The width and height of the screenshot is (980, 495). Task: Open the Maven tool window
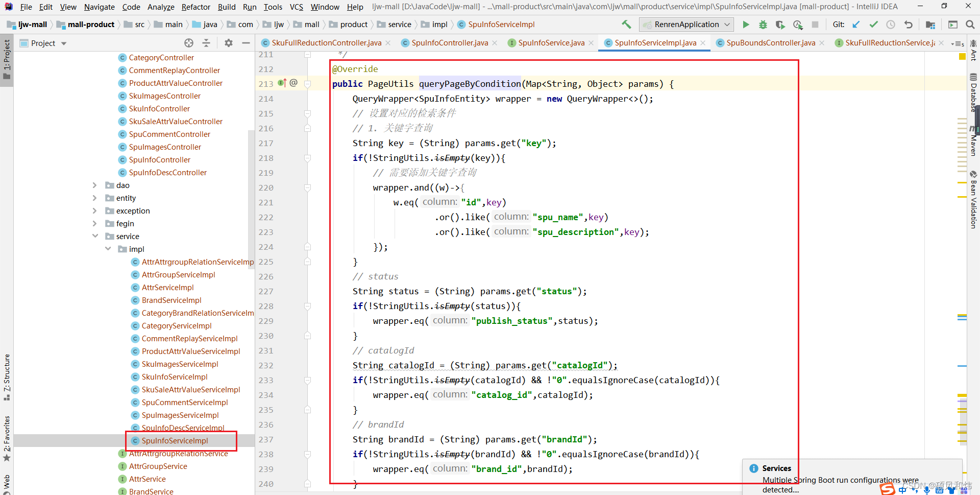click(973, 141)
